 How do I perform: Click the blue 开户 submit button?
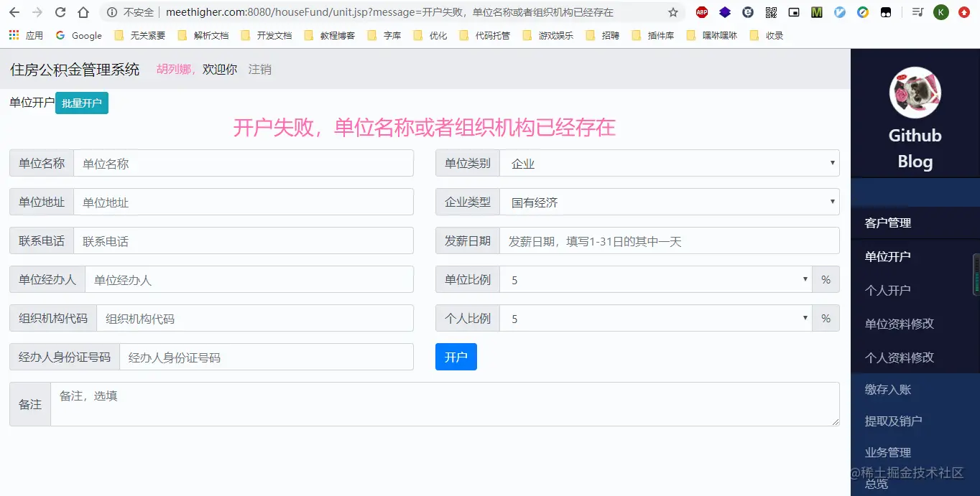click(x=456, y=357)
